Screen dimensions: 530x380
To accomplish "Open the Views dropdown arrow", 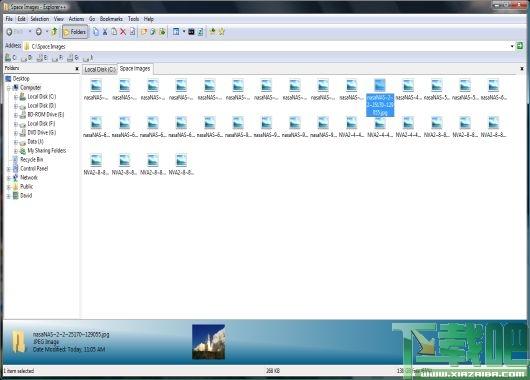I will point(184,32).
